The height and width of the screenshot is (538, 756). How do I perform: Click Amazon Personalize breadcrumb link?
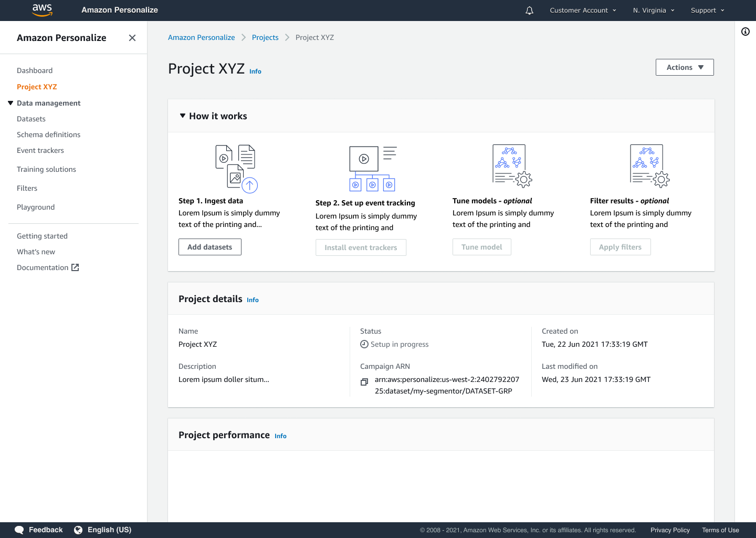click(x=202, y=37)
